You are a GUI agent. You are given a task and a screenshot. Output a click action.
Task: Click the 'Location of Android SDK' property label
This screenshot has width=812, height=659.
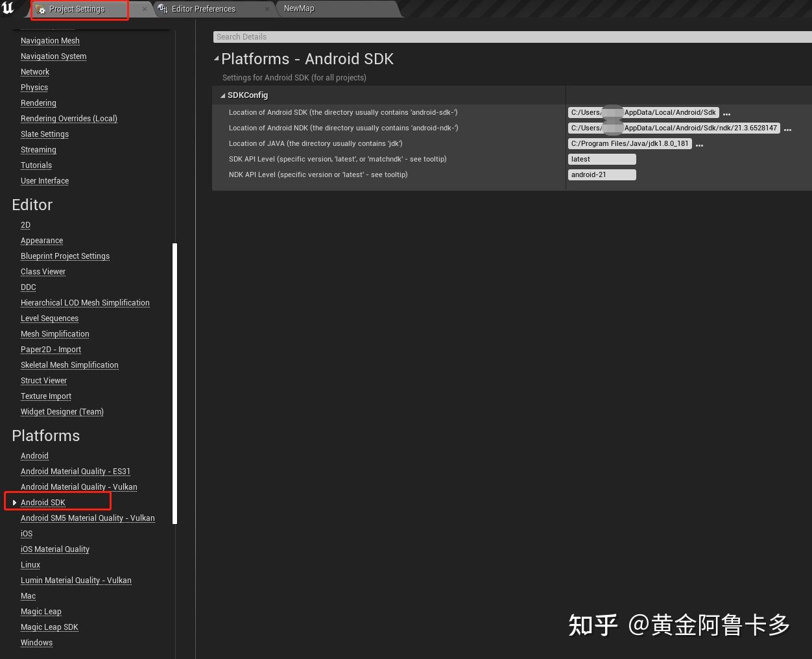pos(343,112)
